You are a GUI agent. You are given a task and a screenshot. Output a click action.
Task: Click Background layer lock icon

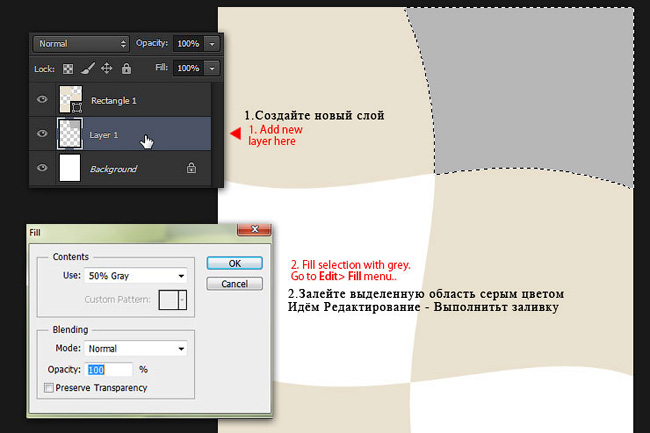[191, 167]
